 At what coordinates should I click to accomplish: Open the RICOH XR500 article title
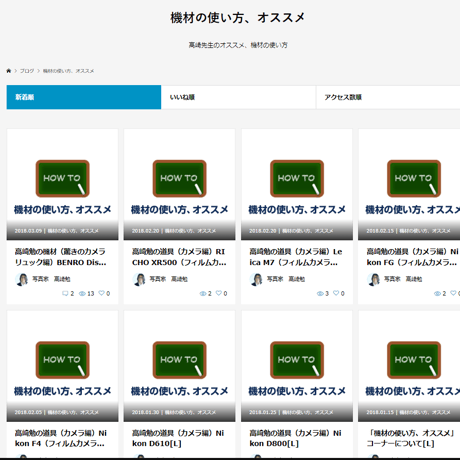click(179, 257)
